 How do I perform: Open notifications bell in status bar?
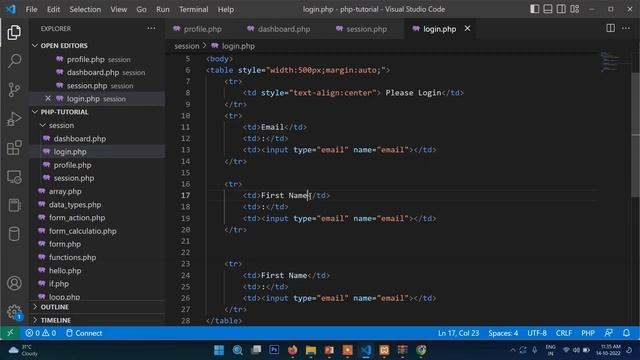tap(626, 333)
